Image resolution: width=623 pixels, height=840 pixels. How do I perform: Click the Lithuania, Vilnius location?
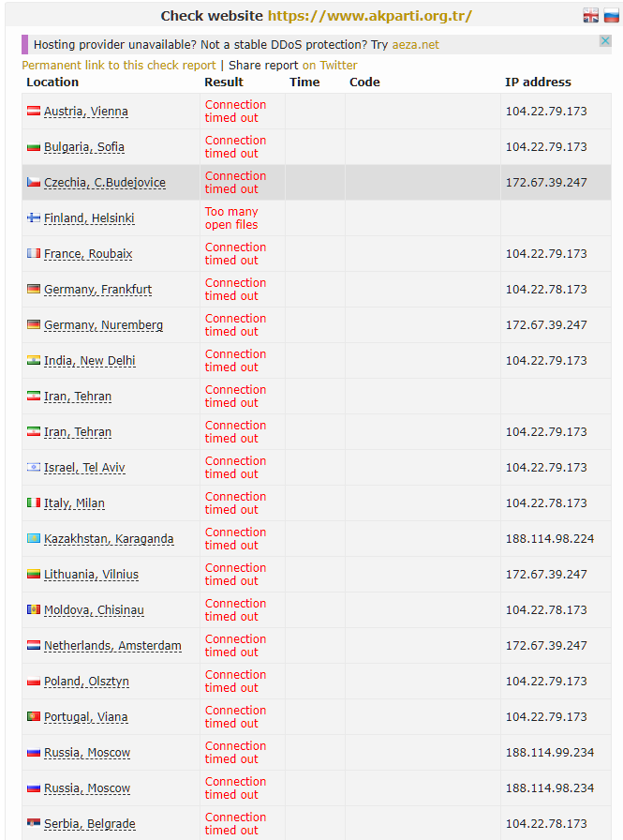91,575
